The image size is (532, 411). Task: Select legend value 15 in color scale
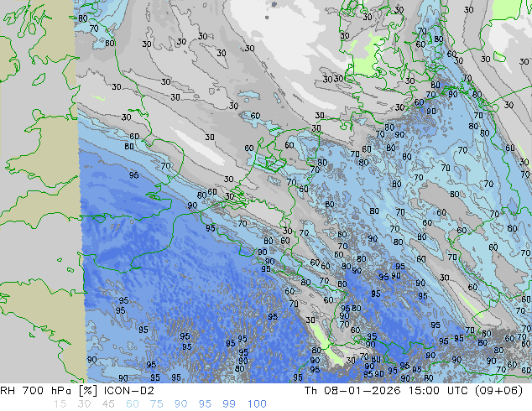pos(60,404)
